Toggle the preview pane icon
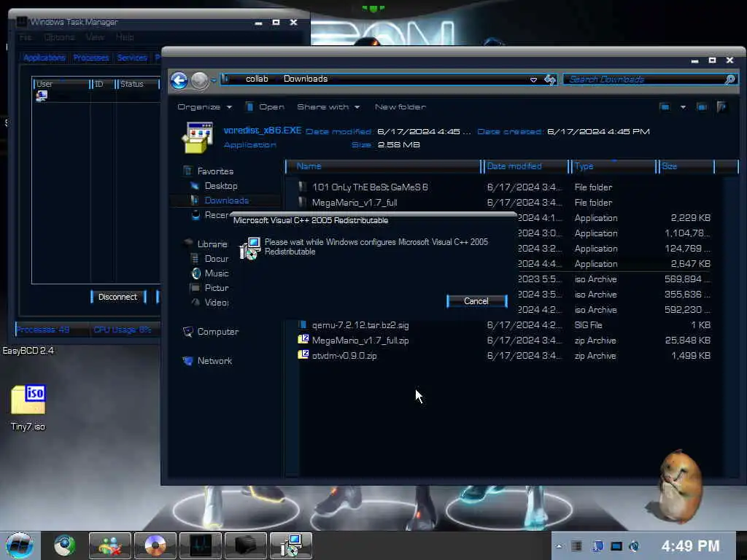747x560 pixels. click(x=703, y=107)
